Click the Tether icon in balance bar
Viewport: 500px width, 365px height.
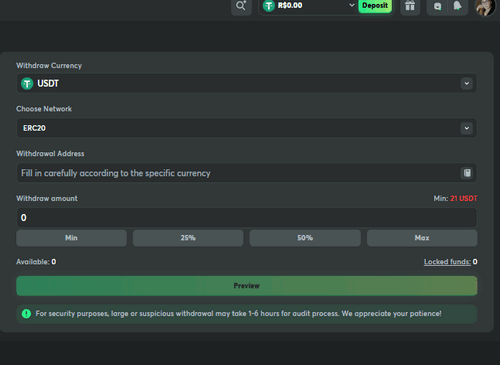pos(269,6)
